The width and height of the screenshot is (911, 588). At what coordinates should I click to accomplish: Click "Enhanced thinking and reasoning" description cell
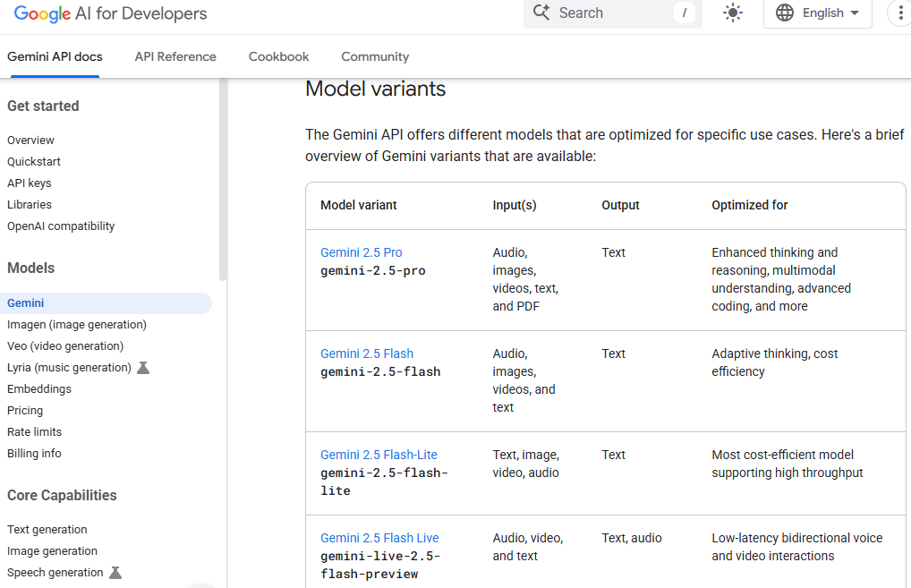[x=781, y=279]
